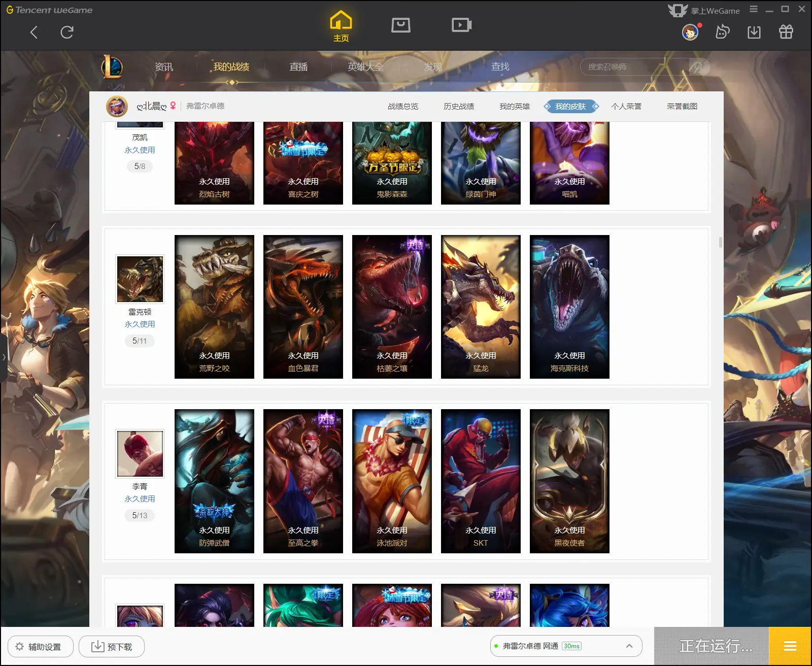Click the 5/8 skin count badge

(140, 166)
